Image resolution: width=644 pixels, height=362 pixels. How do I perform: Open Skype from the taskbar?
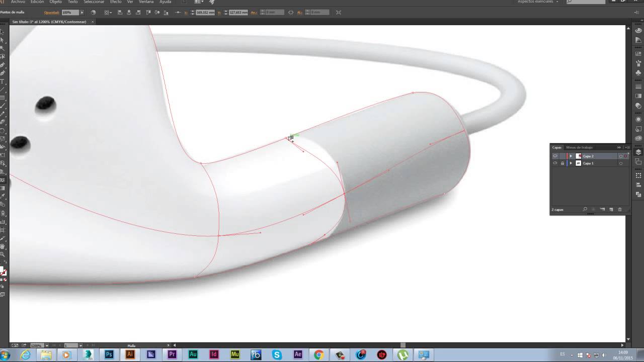(x=277, y=355)
